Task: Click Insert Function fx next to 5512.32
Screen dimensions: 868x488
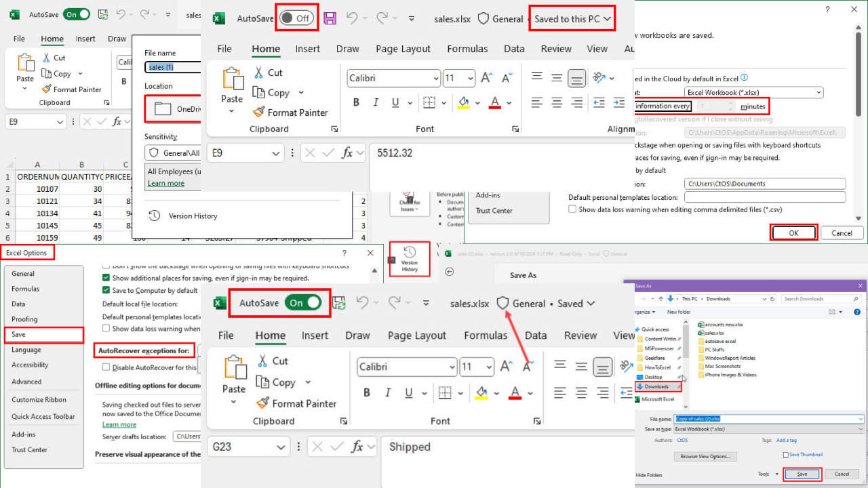Action: point(347,153)
